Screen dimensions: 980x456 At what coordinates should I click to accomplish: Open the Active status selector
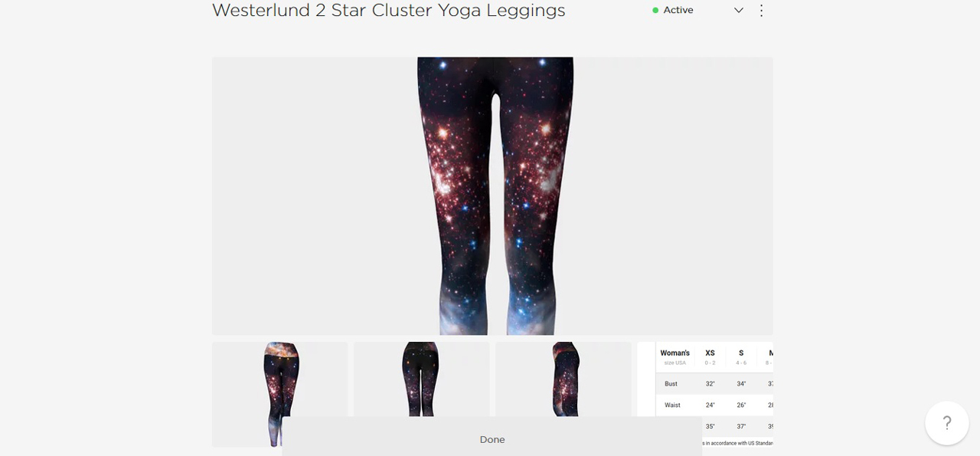click(x=697, y=11)
